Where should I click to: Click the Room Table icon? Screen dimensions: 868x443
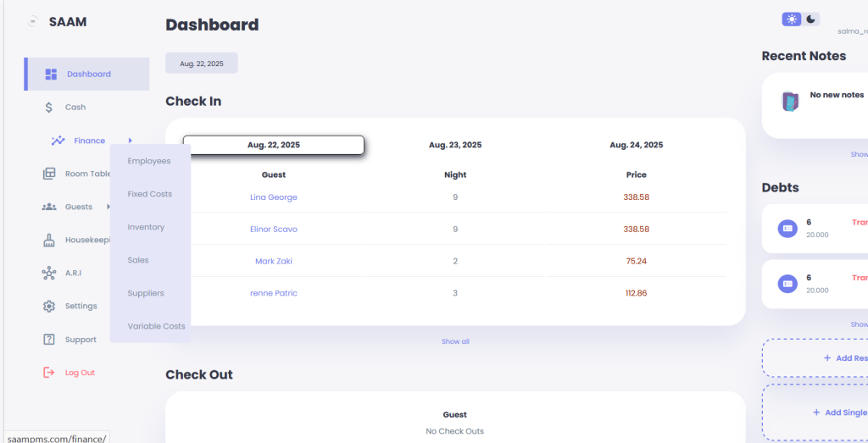[49, 174]
